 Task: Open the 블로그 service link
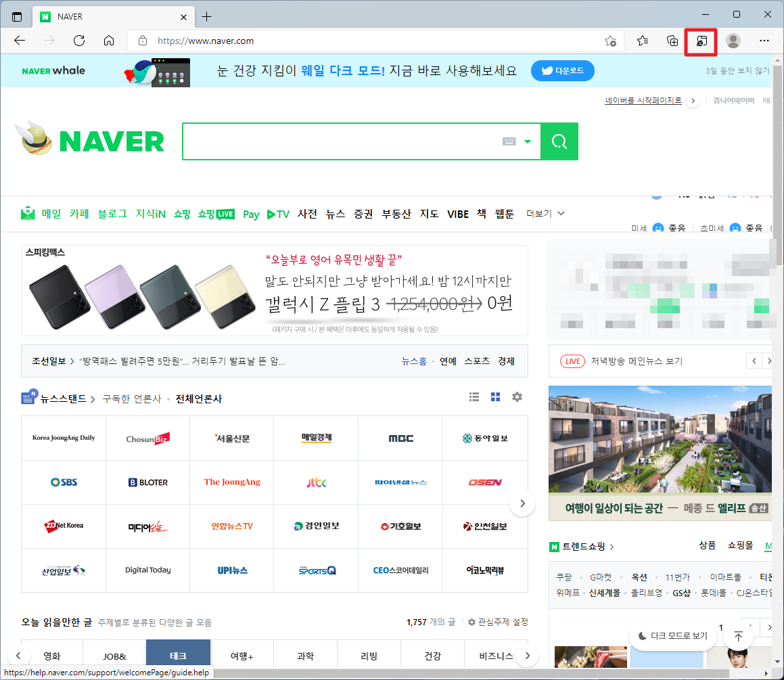point(112,214)
